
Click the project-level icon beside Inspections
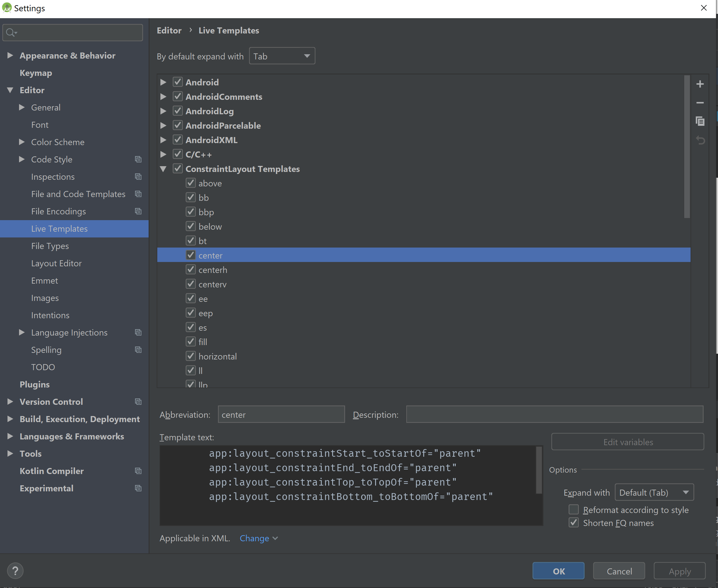pyautogui.click(x=138, y=177)
